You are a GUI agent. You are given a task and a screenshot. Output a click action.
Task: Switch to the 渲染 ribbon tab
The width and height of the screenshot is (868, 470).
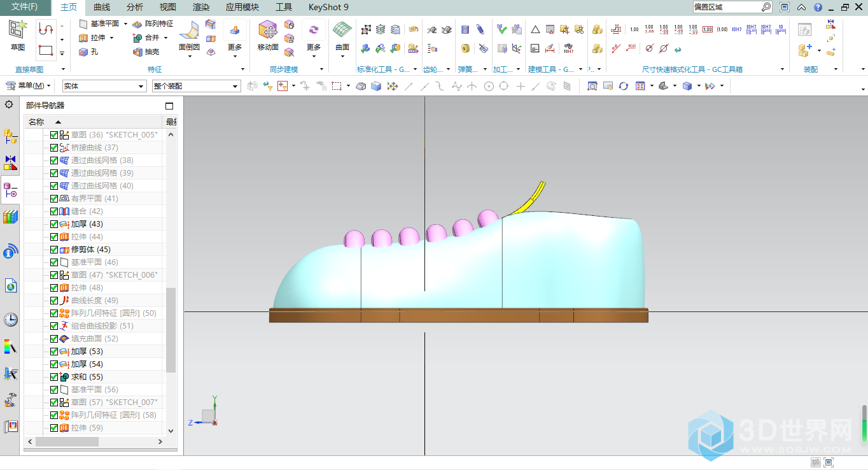click(201, 7)
